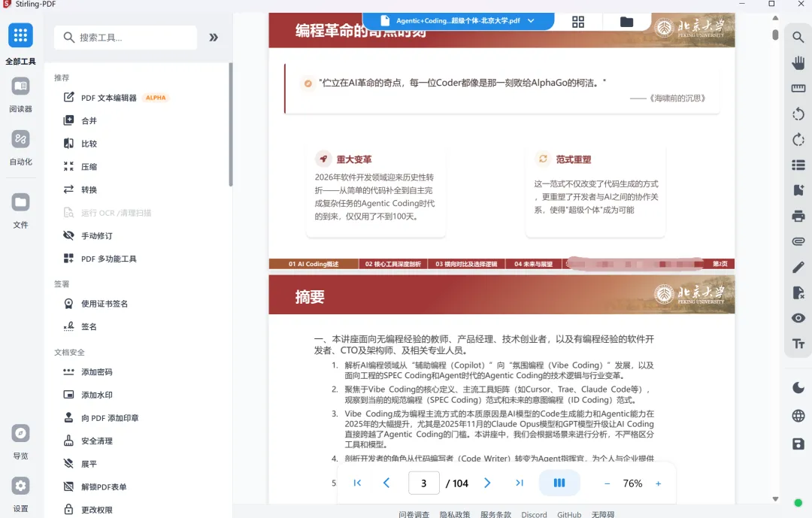Open the 问卷调查 survey link
Viewport: 812px width, 518px height.
point(414,514)
